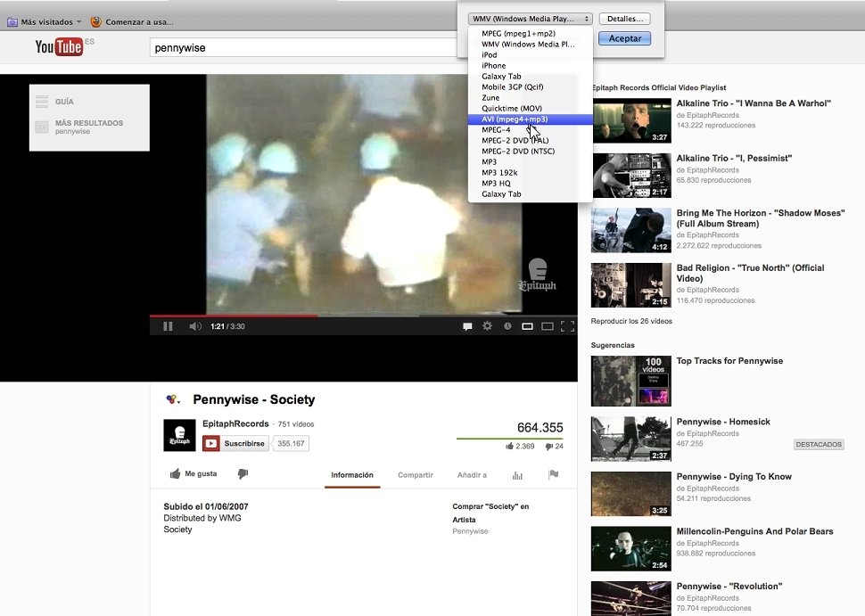This screenshot has width=865, height=616.
Task: Open Millencolin-Penguins And Polar Bears thumbnail
Action: (x=631, y=549)
